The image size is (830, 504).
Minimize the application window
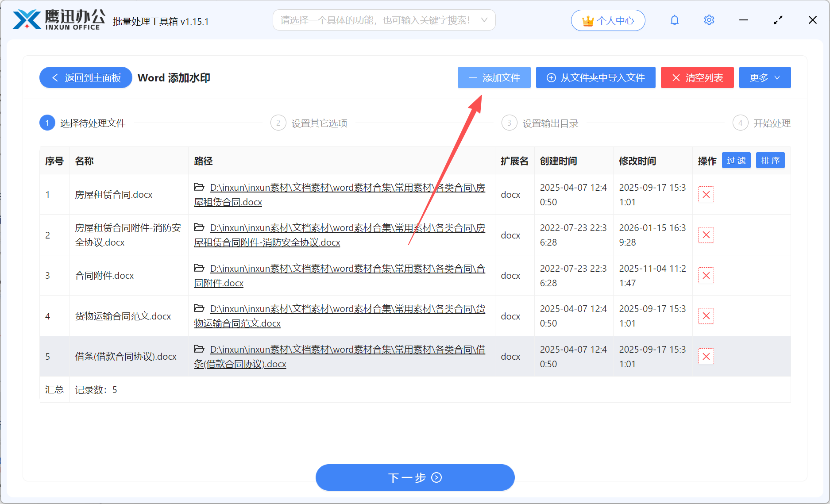click(x=744, y=20)
